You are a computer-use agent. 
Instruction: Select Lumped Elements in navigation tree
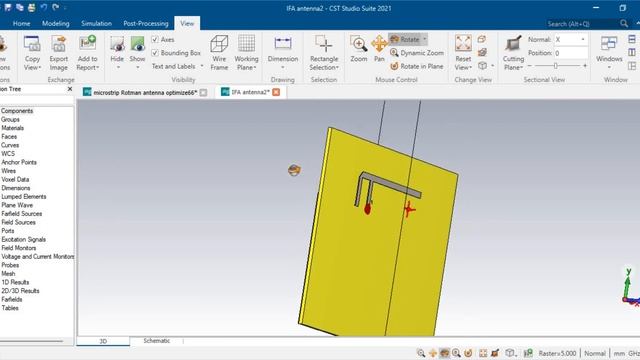[x=23, y=196]
